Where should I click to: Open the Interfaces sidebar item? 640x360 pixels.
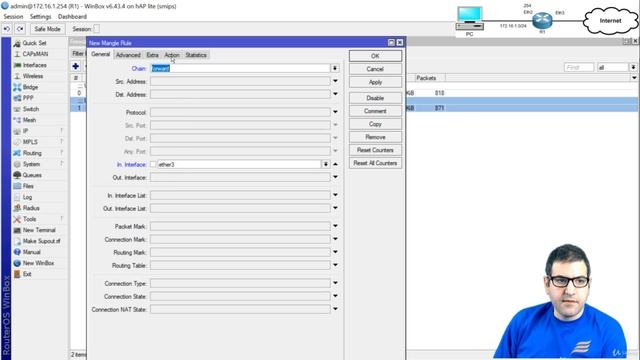[x=34, y=65]
